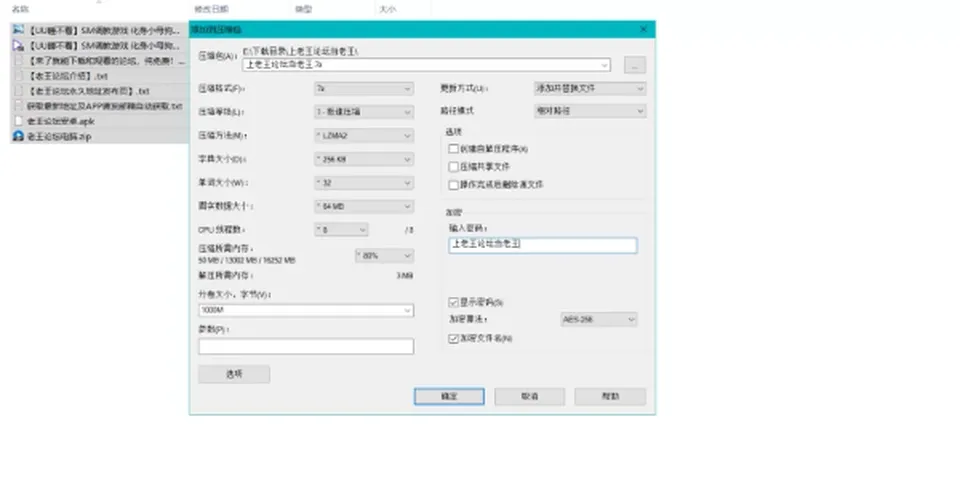Click the browse "..." button beside archive name
Image resolution: width=960 pixels, height=502 pixels.
tap(634, 65)
